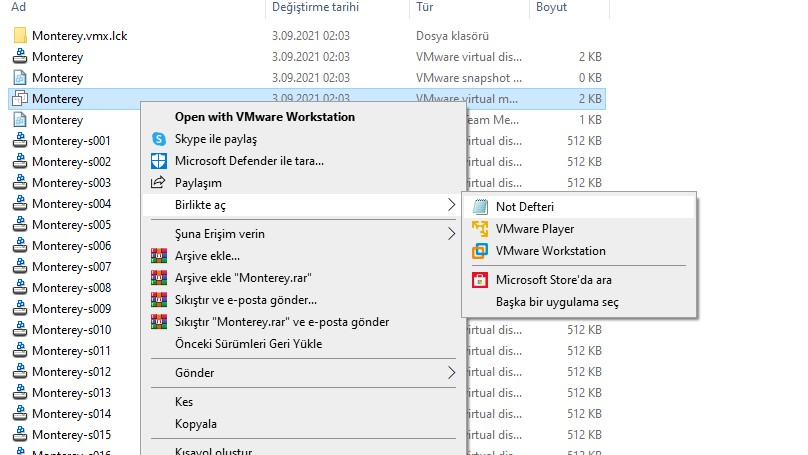Image resolution: width=808 pixels, height=455 pixels.
Task: Choose Önceki Sürümleri Geri Yükle
Action: 248,344
